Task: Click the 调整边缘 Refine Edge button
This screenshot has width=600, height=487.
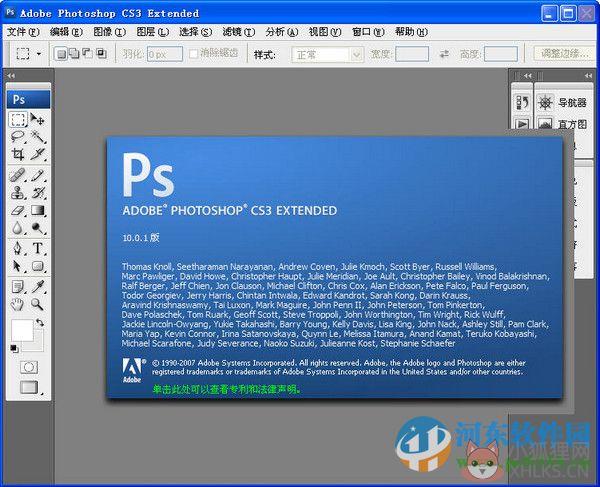Action: pyautogui.click(x=565, y=54)
